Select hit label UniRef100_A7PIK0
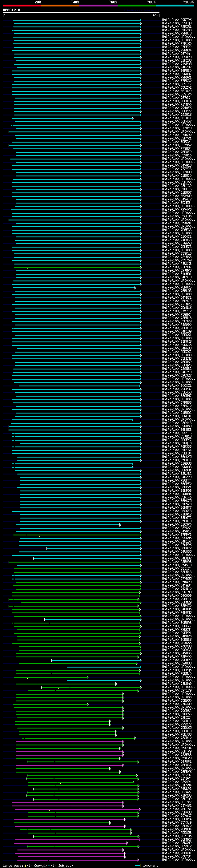 (177, 43)
